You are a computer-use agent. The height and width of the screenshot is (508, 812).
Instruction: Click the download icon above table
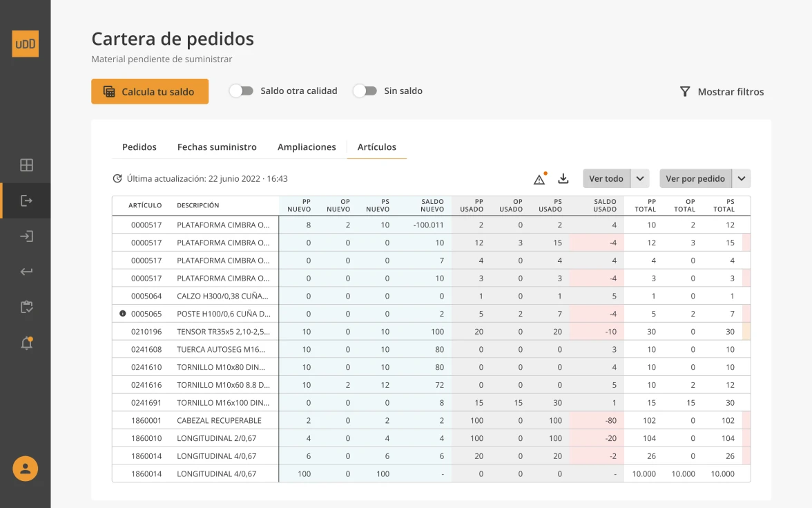point(563,179)
